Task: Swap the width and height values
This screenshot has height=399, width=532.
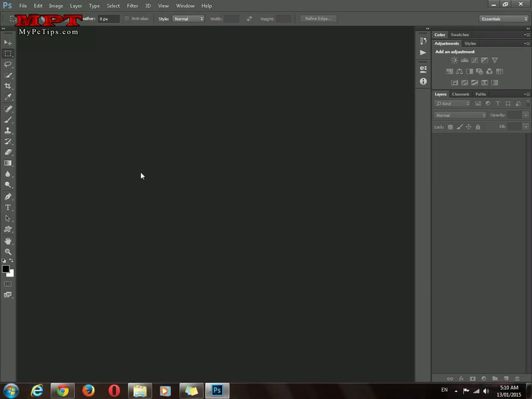Action: (x=249, y=19)
